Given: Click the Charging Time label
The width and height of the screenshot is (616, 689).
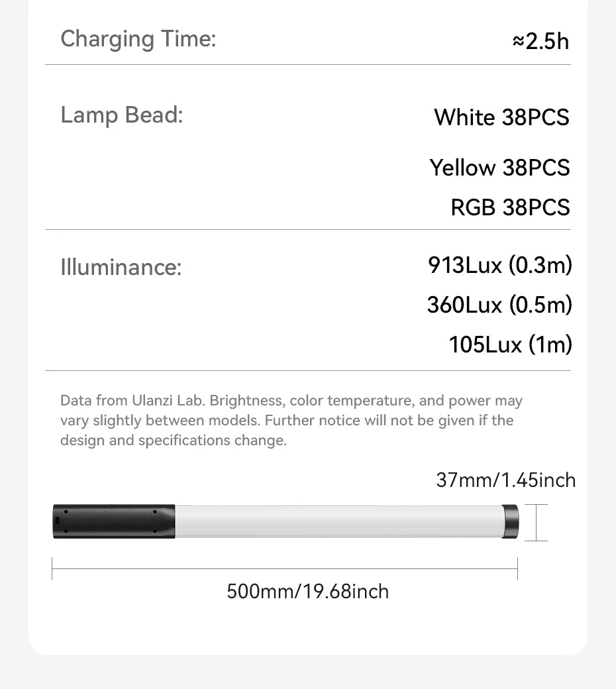Looking at the screenshot, I should 138,39.
